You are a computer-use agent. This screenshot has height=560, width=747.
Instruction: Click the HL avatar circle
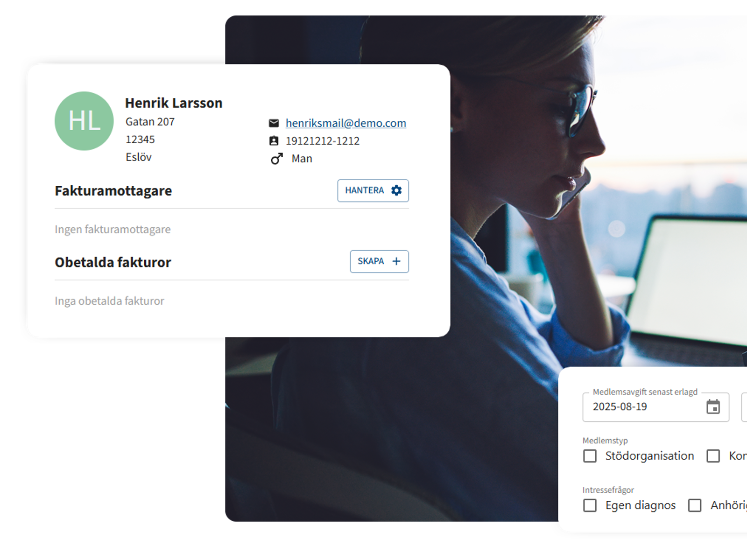(x=84, y=121)
